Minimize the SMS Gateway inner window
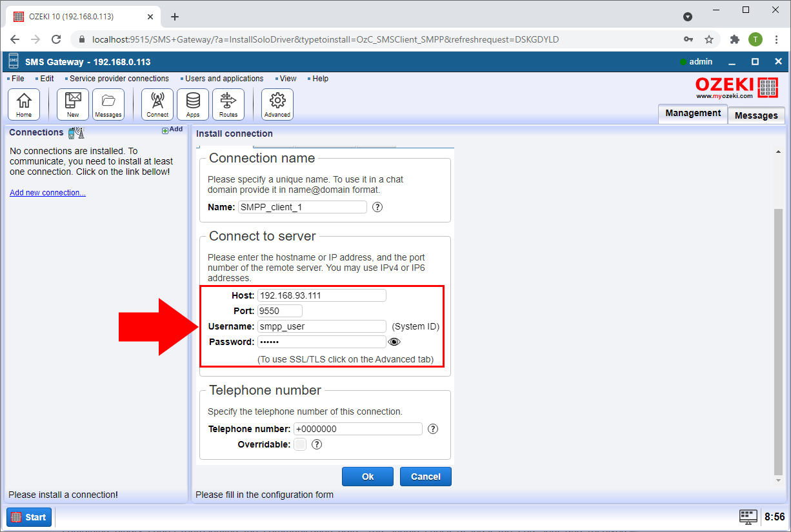 (732, 62)
